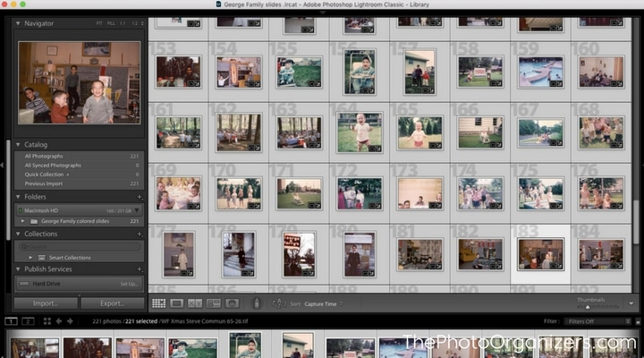Open Compare view (XY) icon
Screen dimensions: 644x358
(x=195, y=303)
